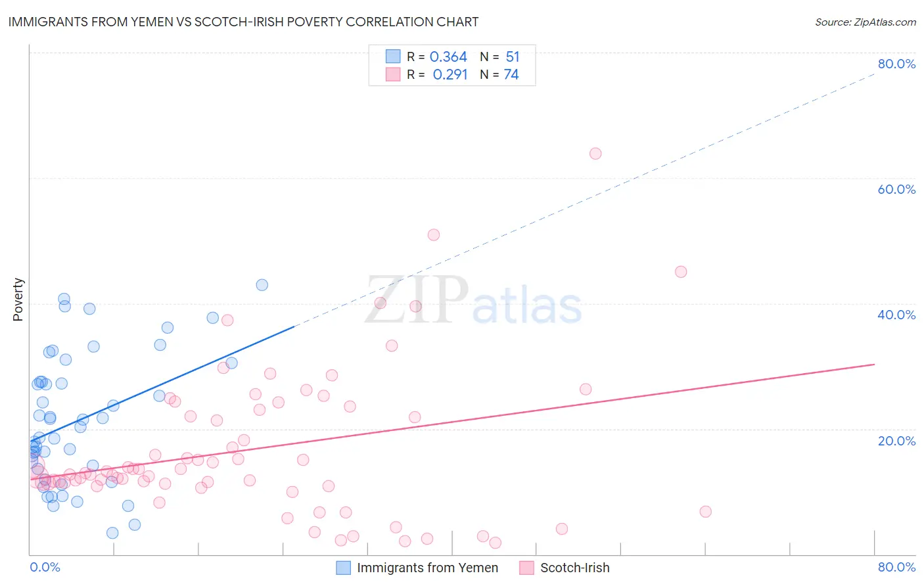Viewport: 924px width, 586px height.
Task: Click the 80.0% x-axis label
Action: [x=896, y=567]
